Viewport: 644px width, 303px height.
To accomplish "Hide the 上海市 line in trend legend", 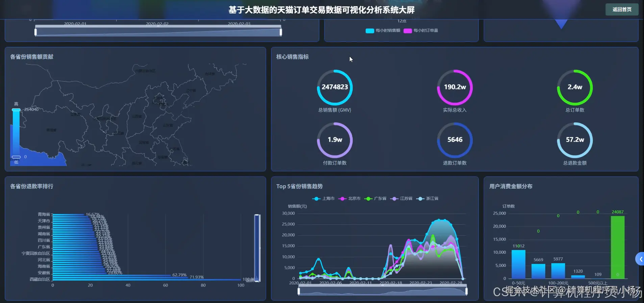I will coord(323,199).
